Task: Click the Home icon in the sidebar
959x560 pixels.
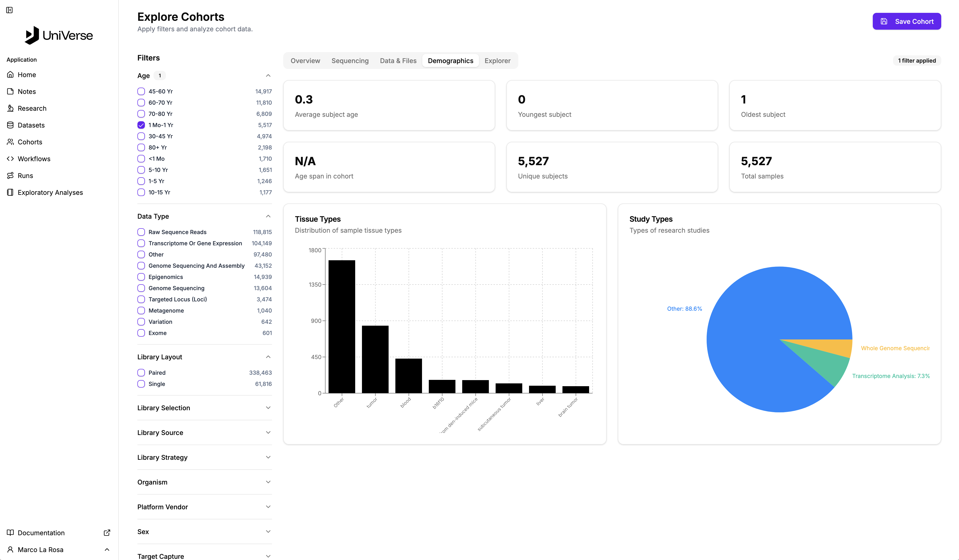Action: click(x=10, y=75)
